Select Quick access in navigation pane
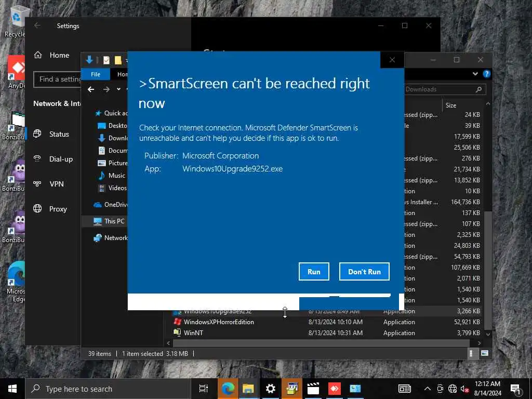Screen dimensions: 532x399 tap(111, 113)
